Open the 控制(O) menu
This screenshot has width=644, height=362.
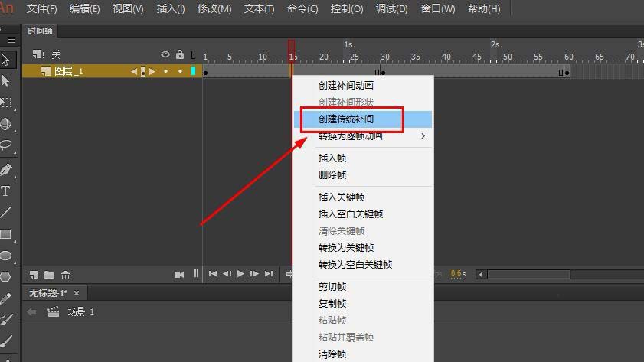point(347,8)
